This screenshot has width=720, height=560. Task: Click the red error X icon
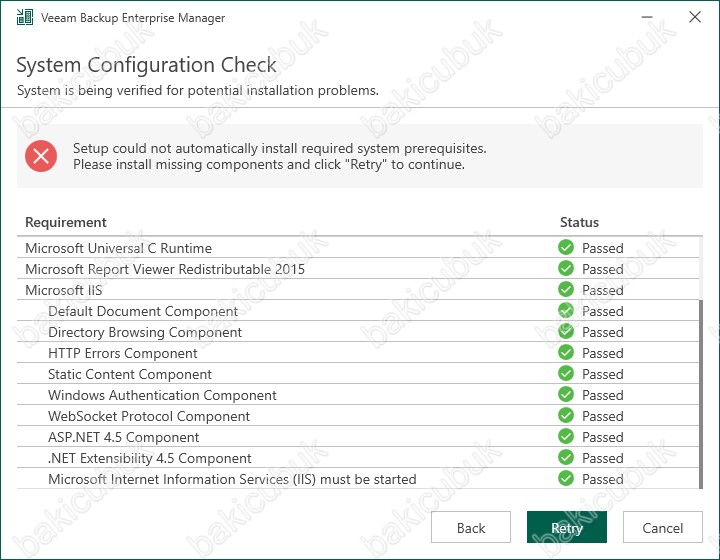point(41,156)
